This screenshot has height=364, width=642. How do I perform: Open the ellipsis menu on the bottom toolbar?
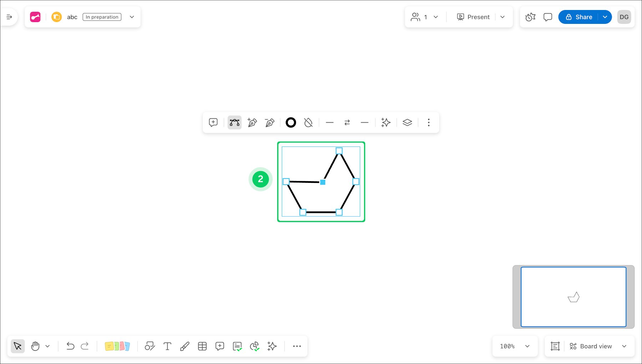click(x=297, y=346)
